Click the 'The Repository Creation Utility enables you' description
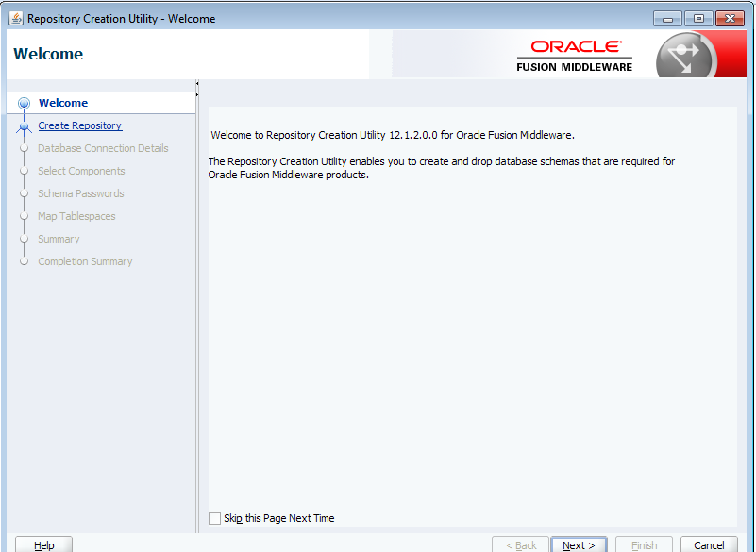 click(442, 168)
